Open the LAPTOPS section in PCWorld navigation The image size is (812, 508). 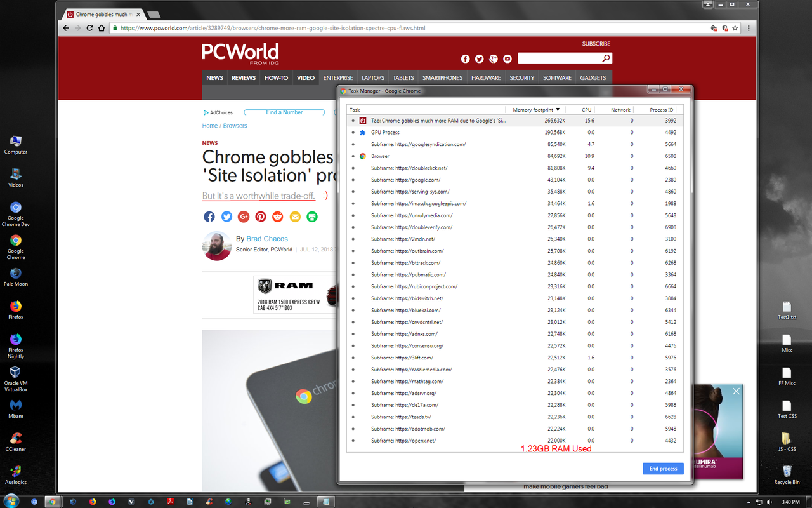(x=373, y=77)
